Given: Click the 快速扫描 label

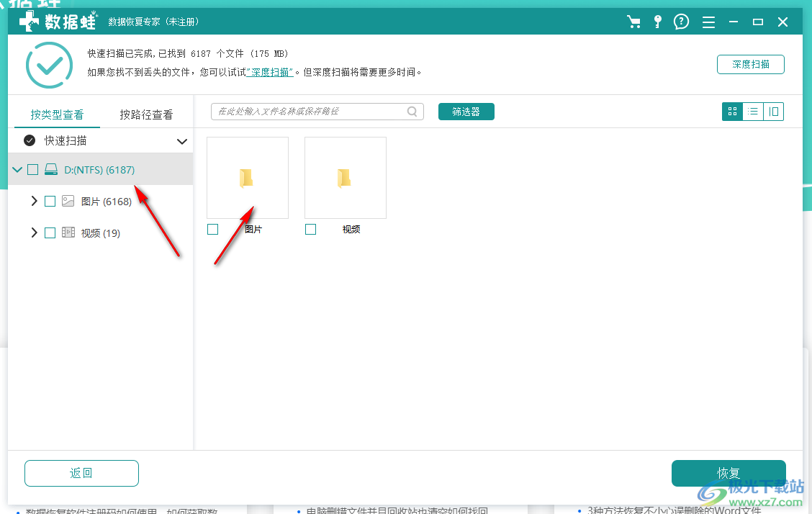Looking at the screenshot, I should [x=66, y=140].
